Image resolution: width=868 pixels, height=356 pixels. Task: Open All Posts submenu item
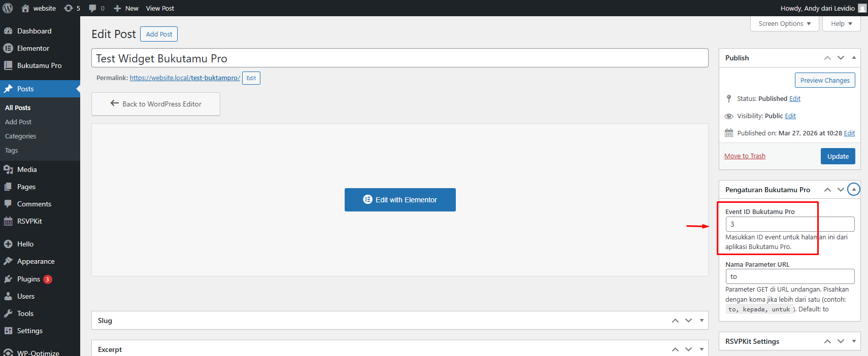click(18, 108)
